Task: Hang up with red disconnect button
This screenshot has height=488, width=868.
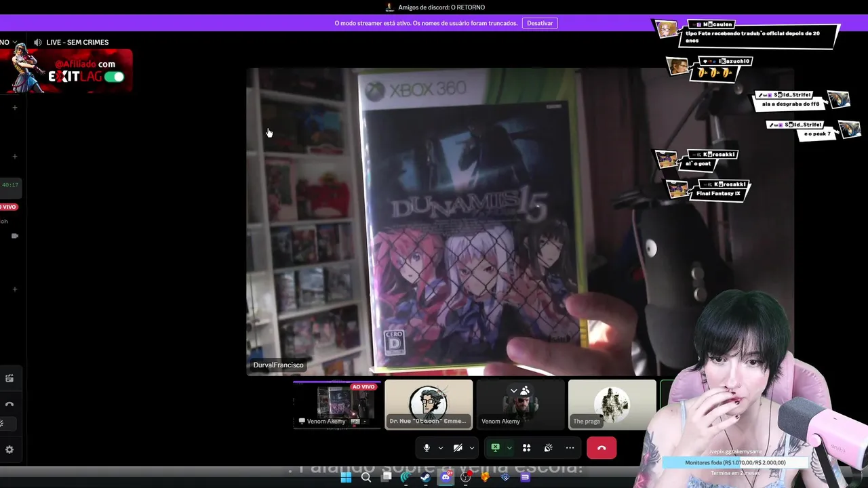Action: pos(601,448)
